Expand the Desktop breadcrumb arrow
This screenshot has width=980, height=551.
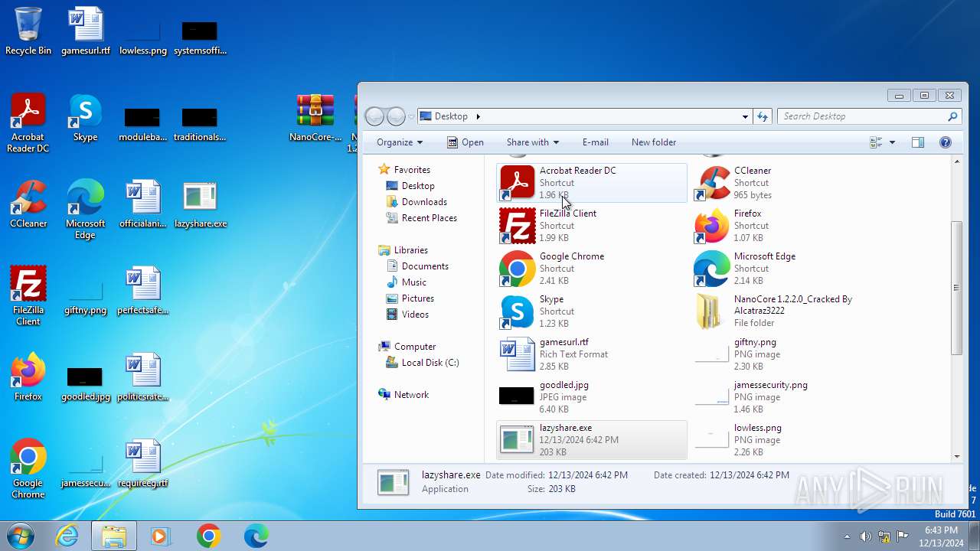click(x=479, y=116)
